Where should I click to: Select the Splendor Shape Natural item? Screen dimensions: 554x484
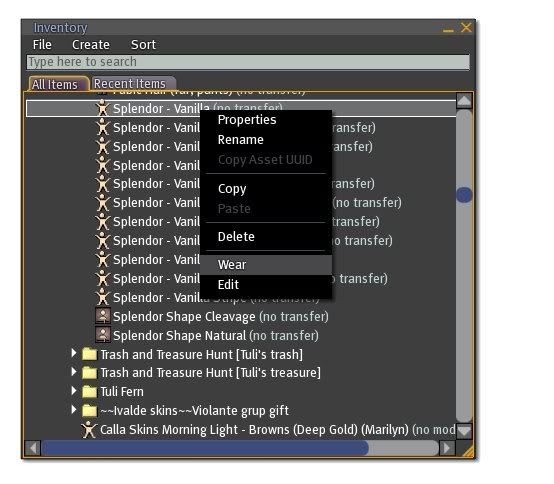click(x=216, y=336)
